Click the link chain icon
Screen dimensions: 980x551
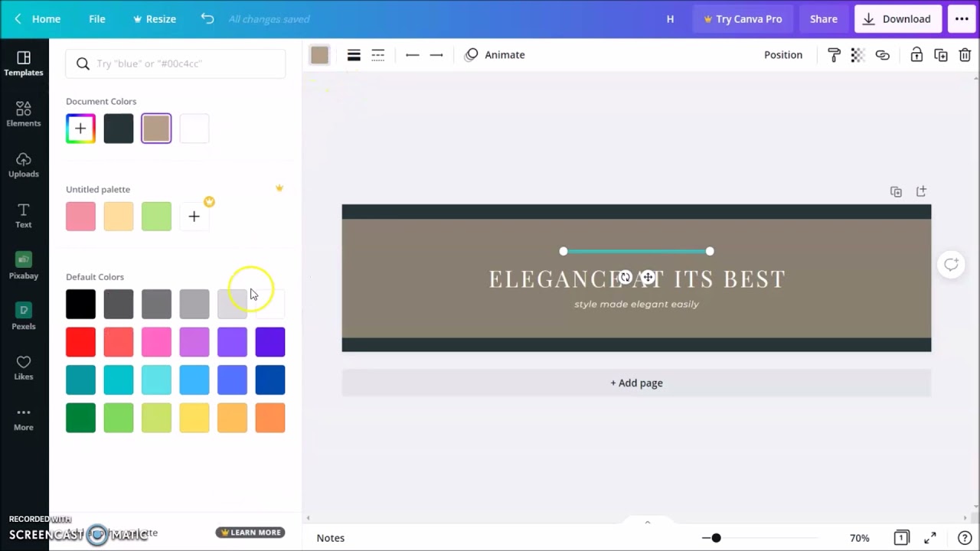point(883,54)
